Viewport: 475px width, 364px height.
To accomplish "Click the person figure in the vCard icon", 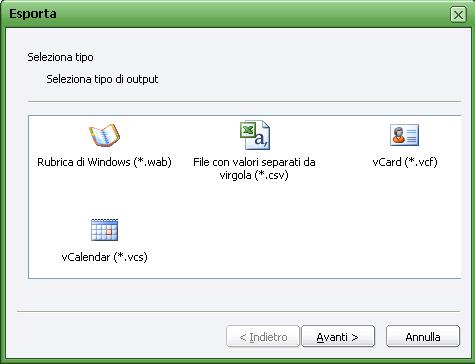I will [398, 135].
